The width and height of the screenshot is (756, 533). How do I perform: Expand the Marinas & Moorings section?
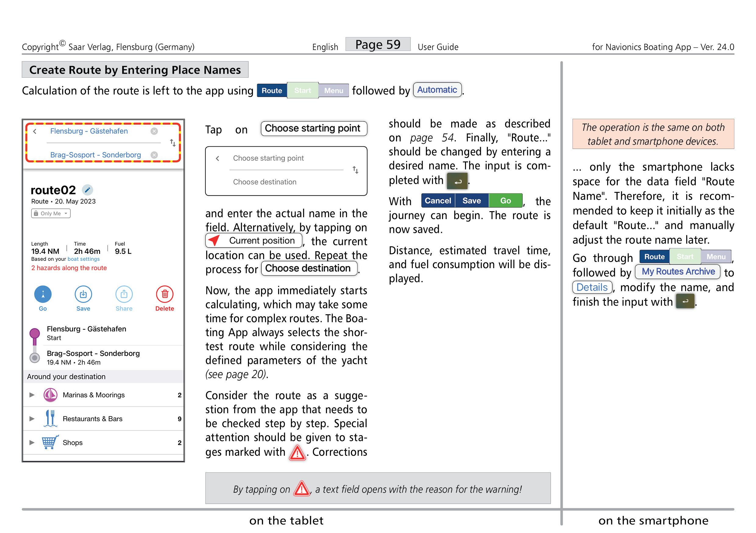tap(32, 395)
